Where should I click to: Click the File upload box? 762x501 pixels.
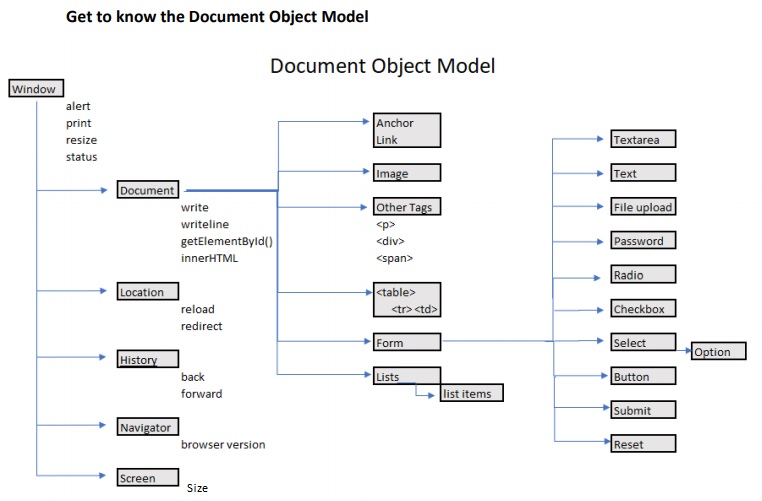[x=643, y=207]
